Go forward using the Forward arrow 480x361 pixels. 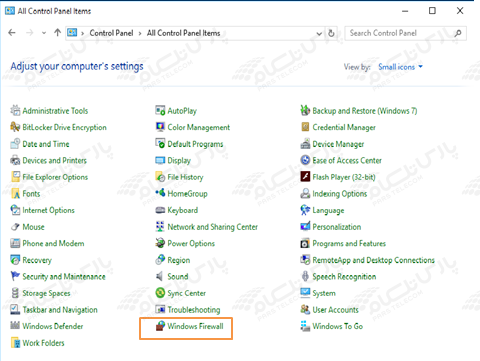[29, 33]
